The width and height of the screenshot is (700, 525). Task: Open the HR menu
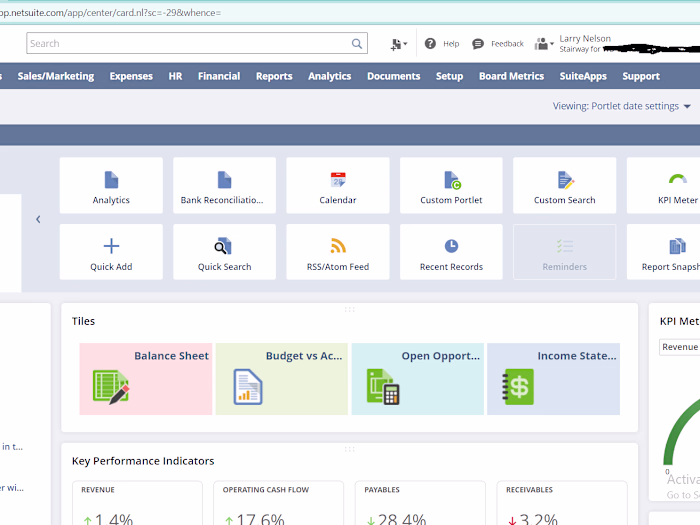point(175,76)
